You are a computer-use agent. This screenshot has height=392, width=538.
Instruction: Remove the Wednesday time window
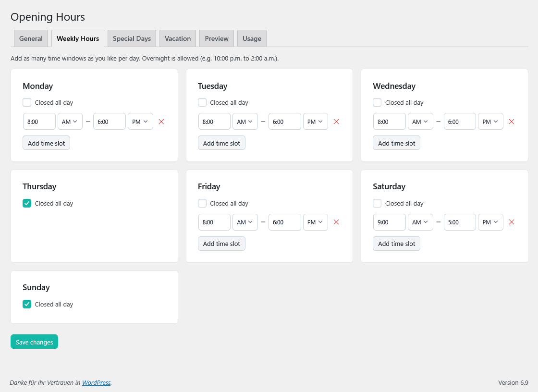click(512, 122)
